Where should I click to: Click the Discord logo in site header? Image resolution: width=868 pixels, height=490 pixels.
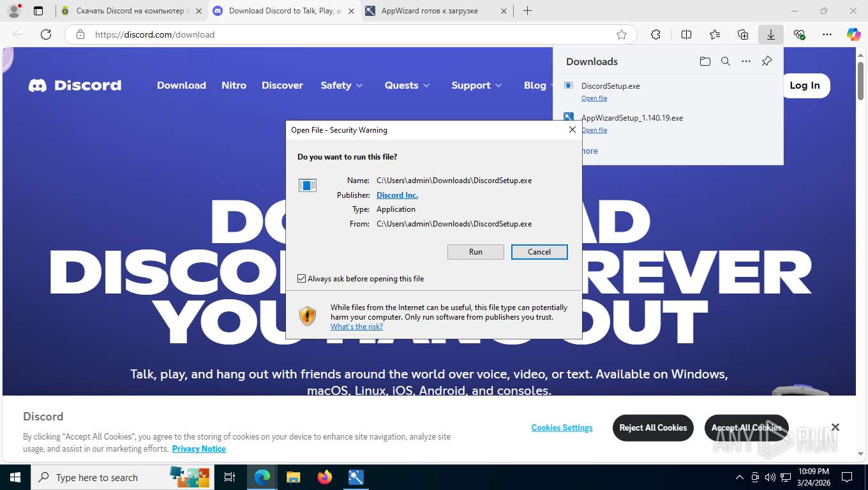(75, 85)
